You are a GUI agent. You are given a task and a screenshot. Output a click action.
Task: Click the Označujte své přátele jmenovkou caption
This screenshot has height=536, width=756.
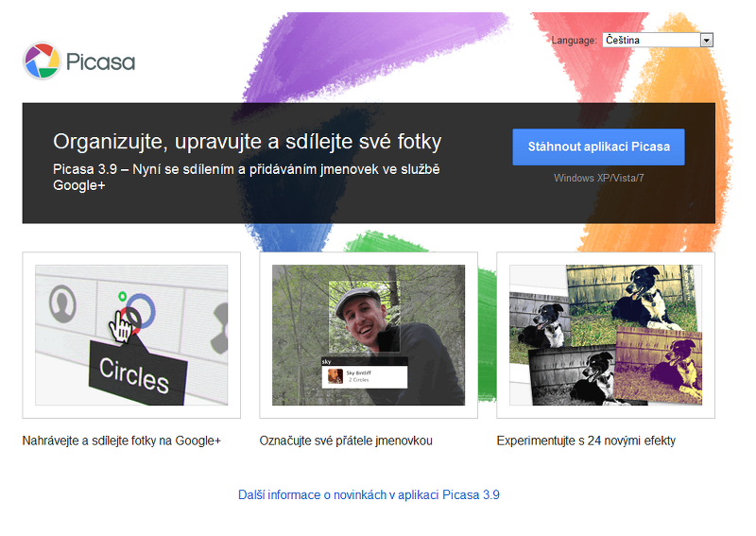click(x=346, y=441)
